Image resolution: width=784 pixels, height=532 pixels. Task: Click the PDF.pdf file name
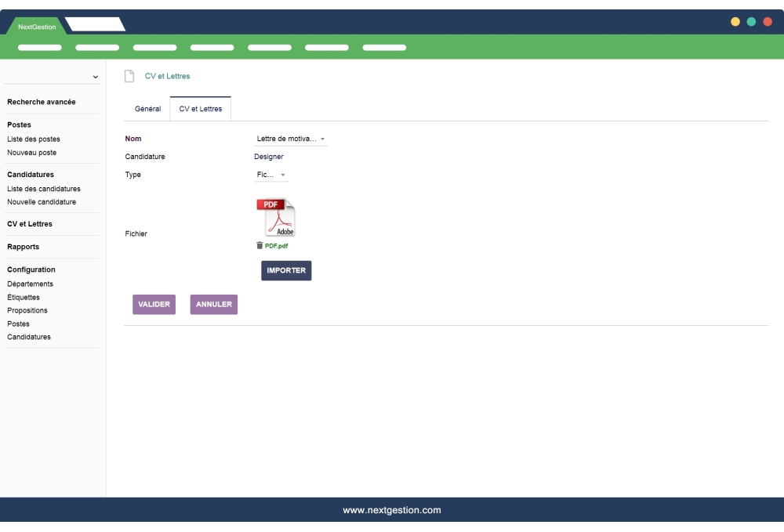pyautogui.click(x=277, y=245)
